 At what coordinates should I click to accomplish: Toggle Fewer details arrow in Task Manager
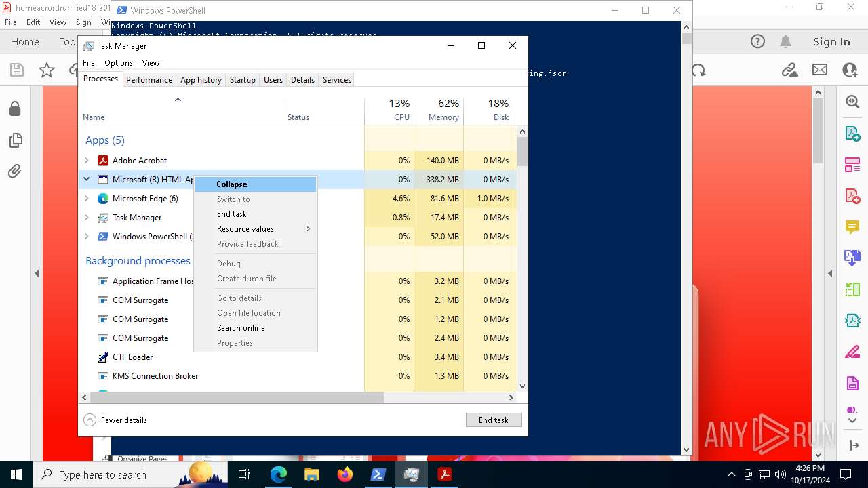pos(90,420)
